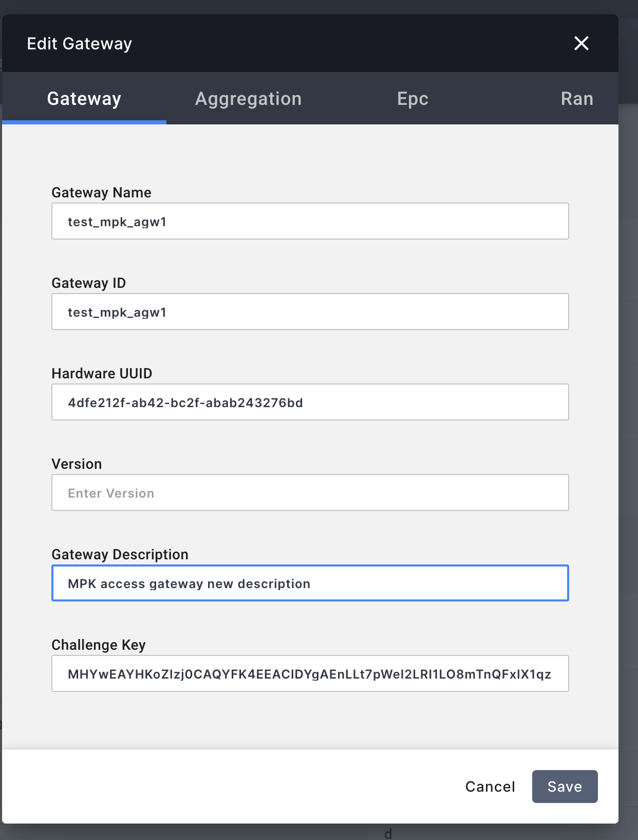Image resolution: width=638 pixels, height=840 pixels.
Task: Edit the Hardware UUID field
Action: (310, 402)
